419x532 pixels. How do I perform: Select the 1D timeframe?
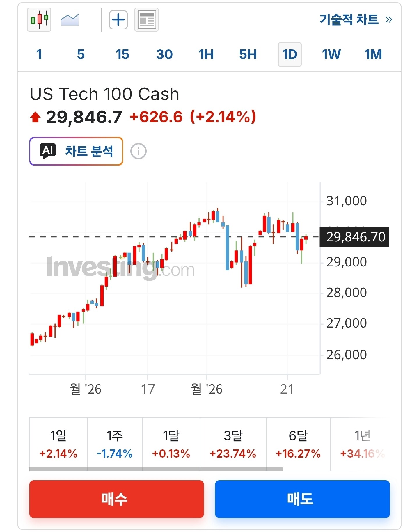[290, 55]
